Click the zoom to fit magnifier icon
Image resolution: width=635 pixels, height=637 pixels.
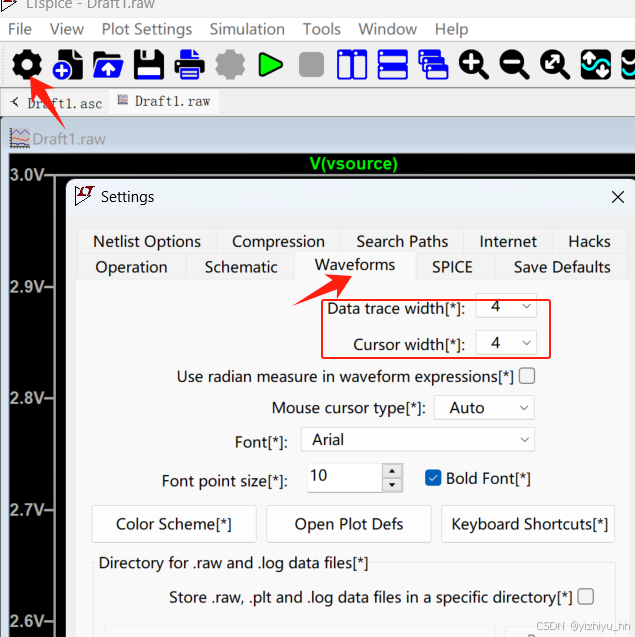point(555,64)
